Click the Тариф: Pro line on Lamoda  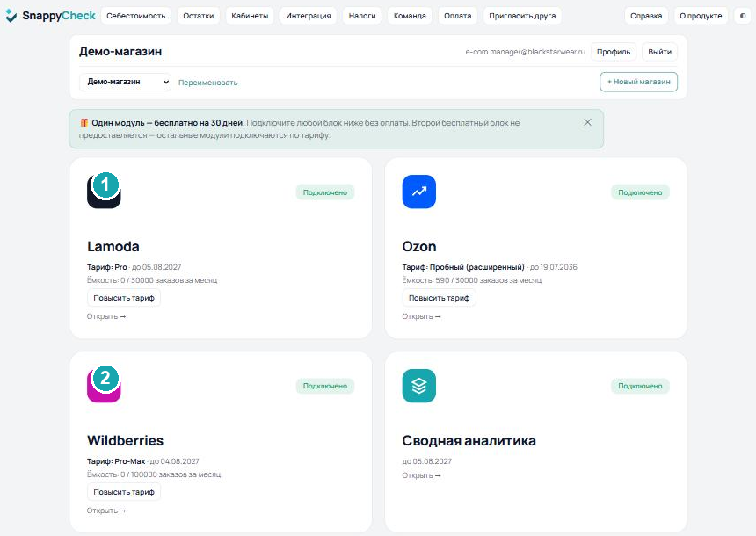(x=134, y=267)
